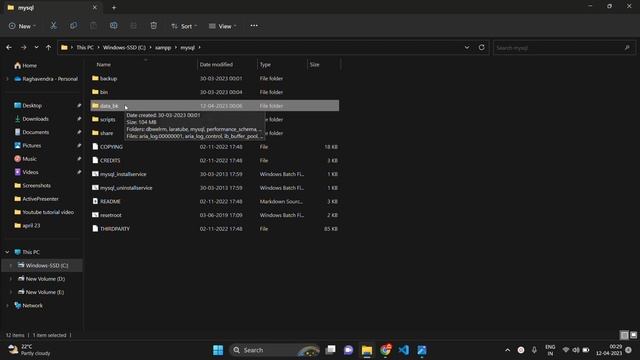Close the mysql tab
640x360 pixels.
pos(95,7)
